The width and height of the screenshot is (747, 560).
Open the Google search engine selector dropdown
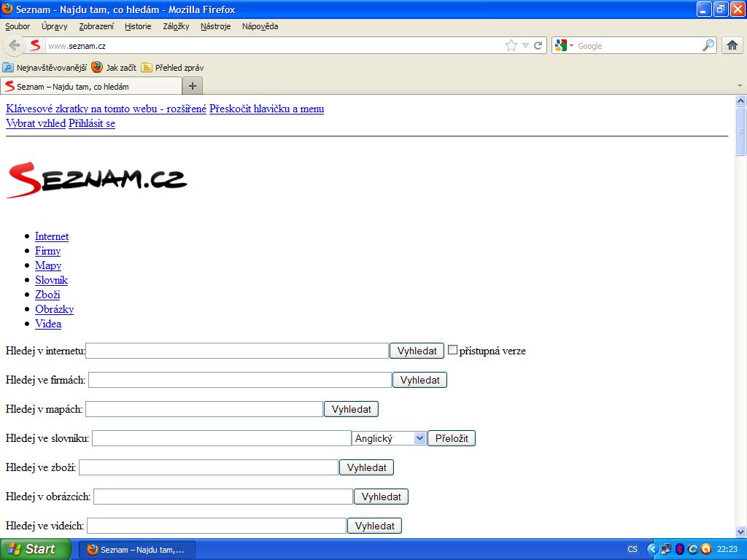point(565,46)
